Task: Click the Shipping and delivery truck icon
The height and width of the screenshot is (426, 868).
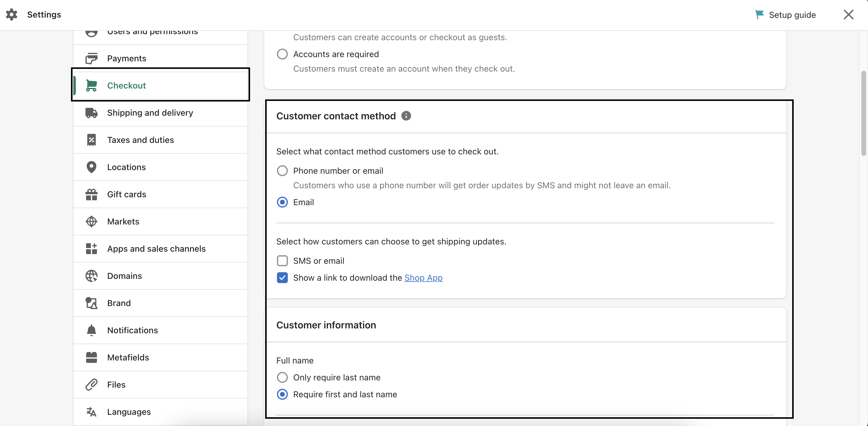Action: [91, 113]
